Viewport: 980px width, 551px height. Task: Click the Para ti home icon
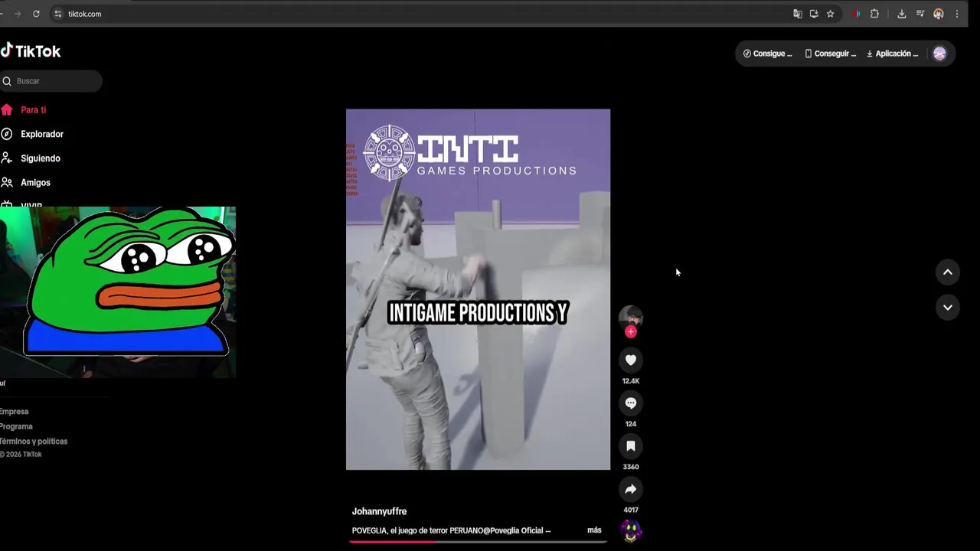6,110
